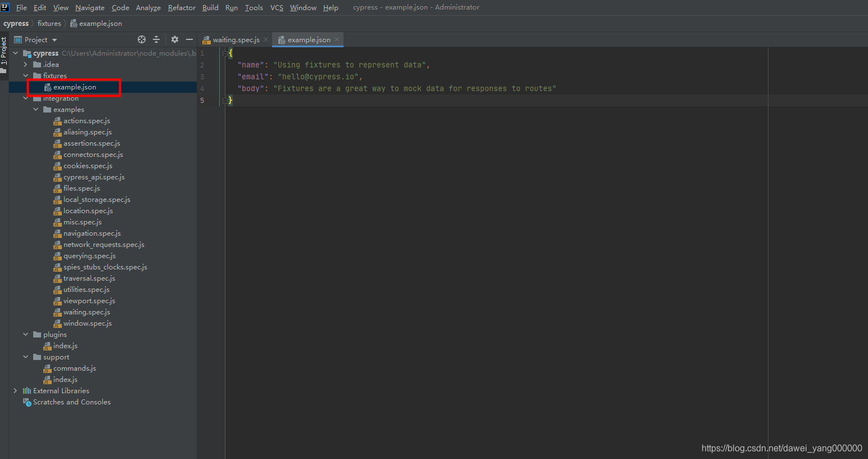The height and width of the screenshot is (459, 868).
Task: Click the collapse all icon in Project panel
Action: pyautogui.click(x=156, y=39)
